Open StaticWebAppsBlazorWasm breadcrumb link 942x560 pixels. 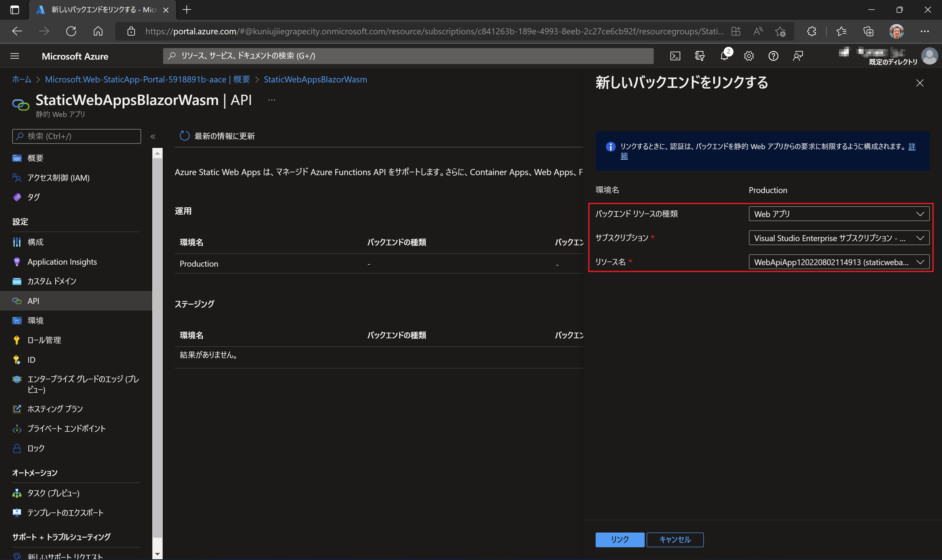[315, 80]
